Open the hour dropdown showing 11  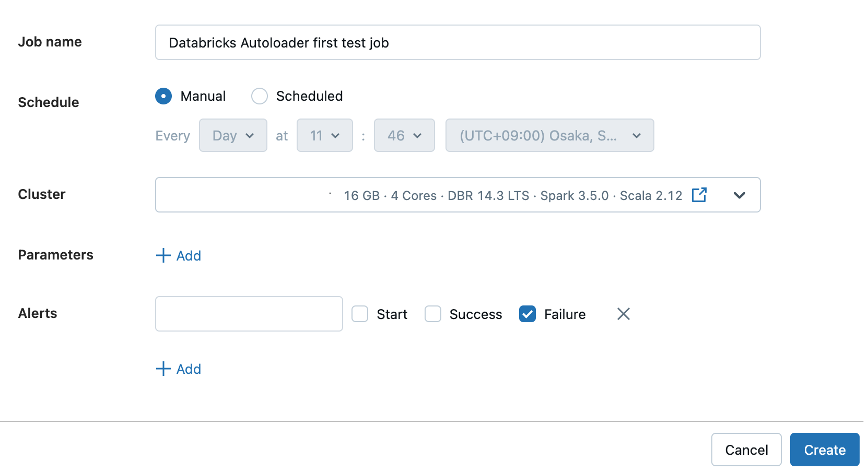click(324, 135)
